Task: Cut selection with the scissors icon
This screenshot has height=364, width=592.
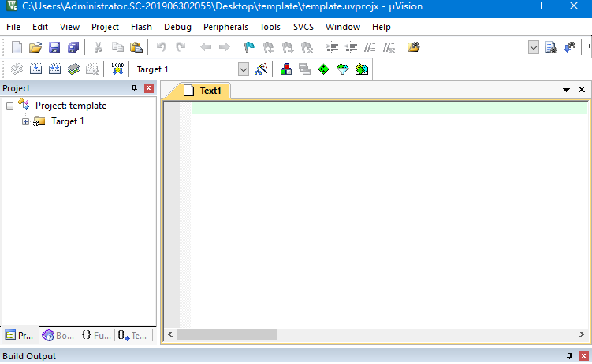Action: [99, 47]
